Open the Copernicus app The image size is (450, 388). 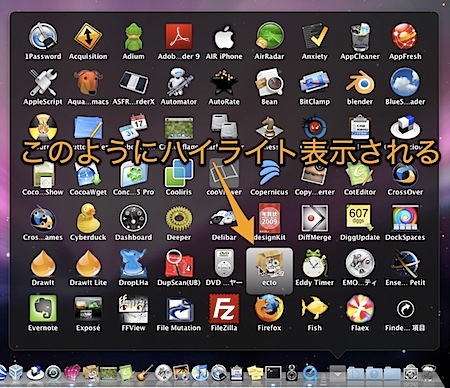[x=269, y=173]
